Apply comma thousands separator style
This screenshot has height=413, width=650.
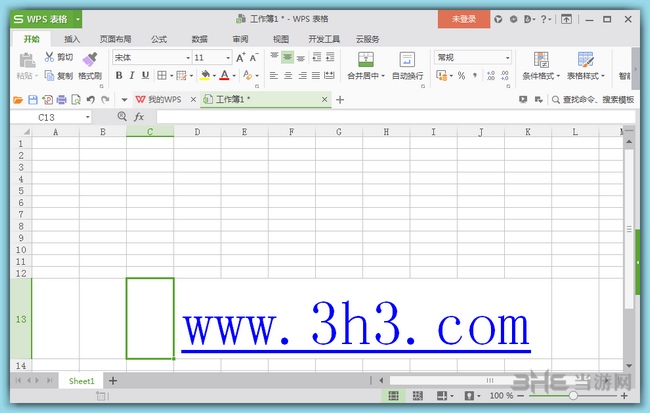point(475,75)
